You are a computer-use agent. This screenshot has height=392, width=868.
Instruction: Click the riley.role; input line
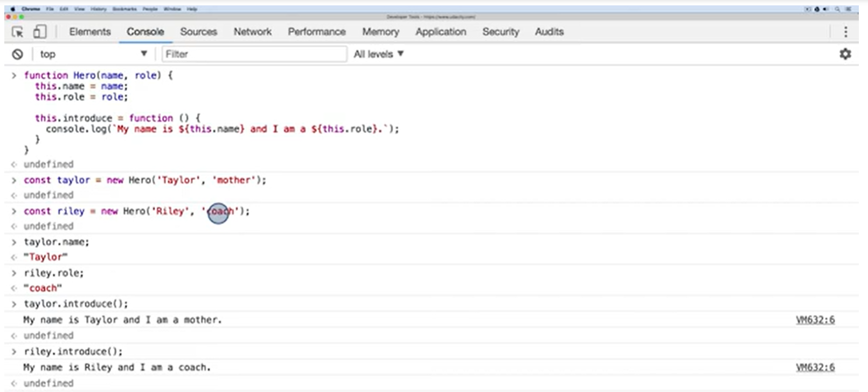pos(54,273)
